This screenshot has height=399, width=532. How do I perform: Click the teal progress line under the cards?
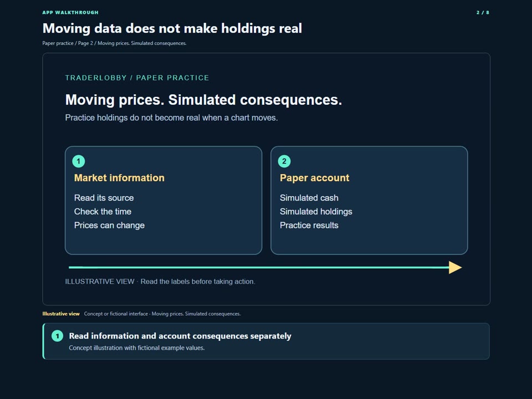coord(259,267)
